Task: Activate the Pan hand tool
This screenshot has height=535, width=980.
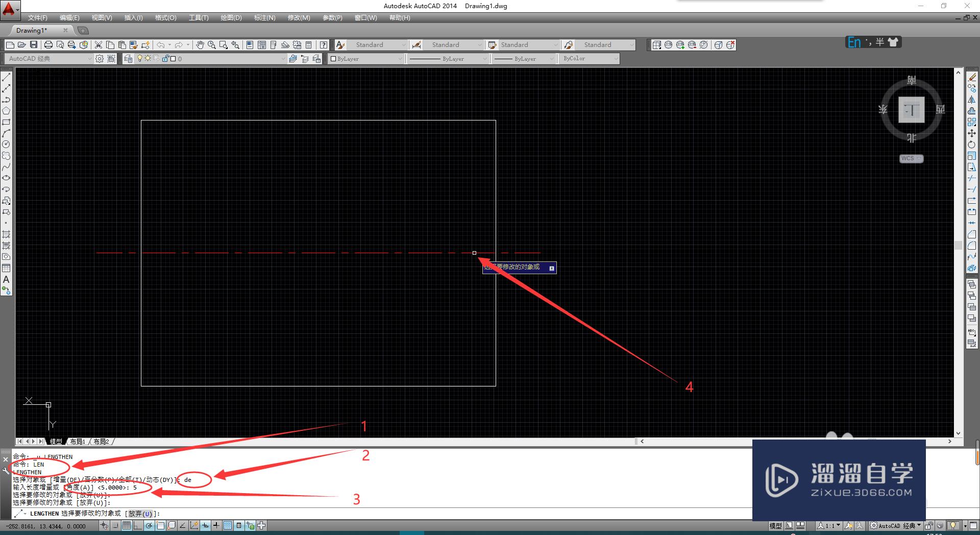Action: 200,45
